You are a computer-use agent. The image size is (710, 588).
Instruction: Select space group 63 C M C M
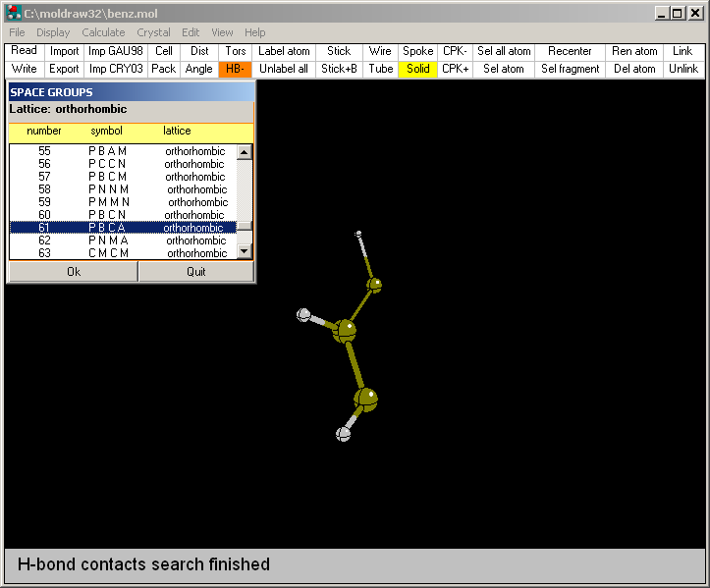(123, 252)
